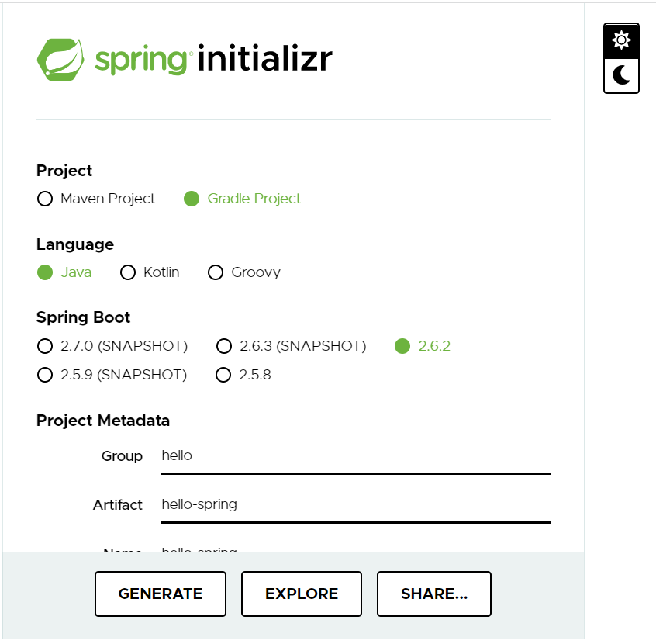Select Gradle Project radio button
This screenshot has height=644, width=656.
(192, 199)
